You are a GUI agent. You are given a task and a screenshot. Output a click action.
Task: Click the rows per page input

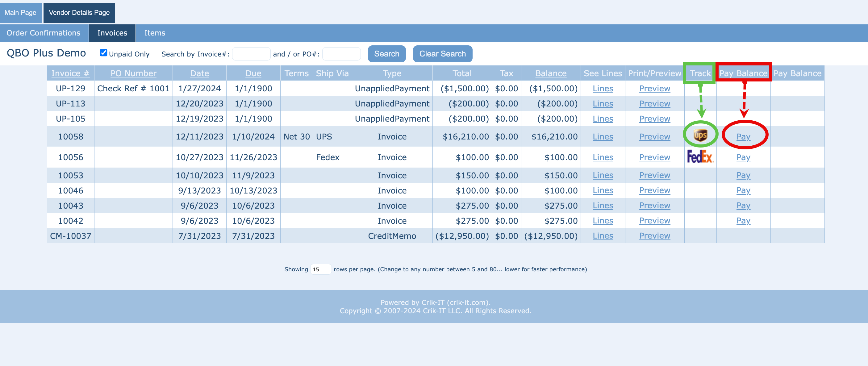point(320,269)
